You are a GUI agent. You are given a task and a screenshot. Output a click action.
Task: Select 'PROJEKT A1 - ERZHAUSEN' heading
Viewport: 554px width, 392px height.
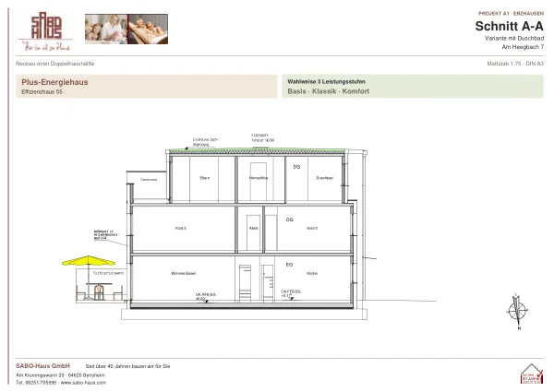(x=511, y=14)
